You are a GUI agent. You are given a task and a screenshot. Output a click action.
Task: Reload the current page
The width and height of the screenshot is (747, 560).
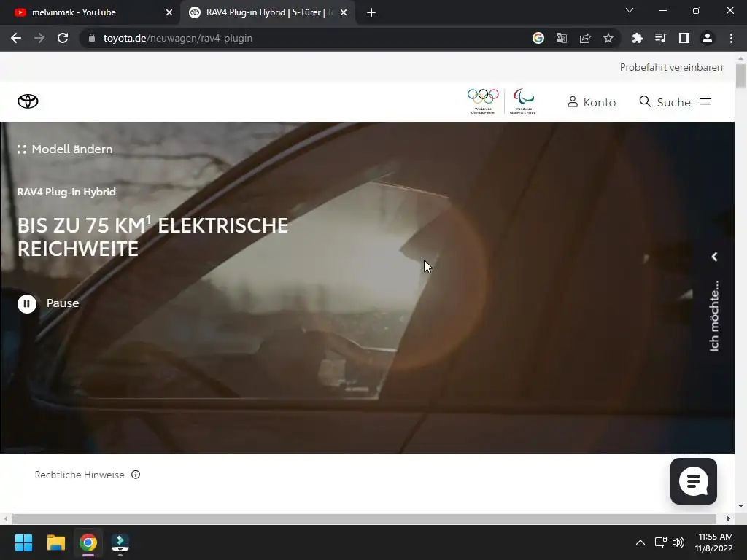pyautogui.click(x=63, y=38)
